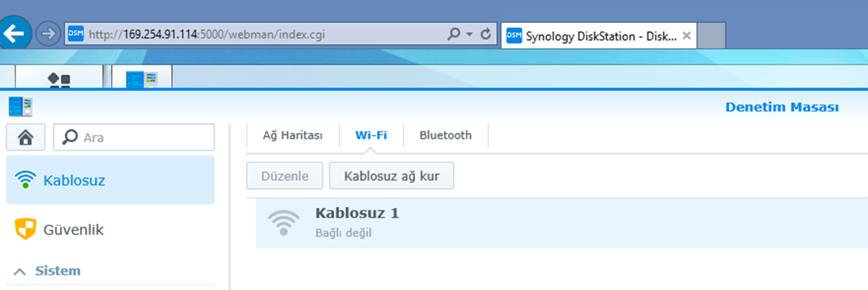Click the home icon in Control Panel

25,137
